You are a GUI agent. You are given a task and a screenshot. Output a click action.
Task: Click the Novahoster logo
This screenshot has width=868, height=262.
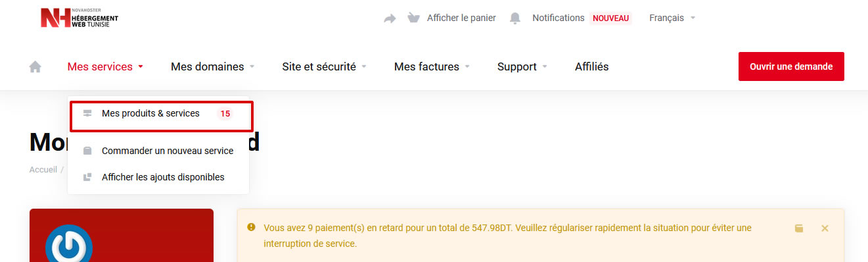click(80, 18)
